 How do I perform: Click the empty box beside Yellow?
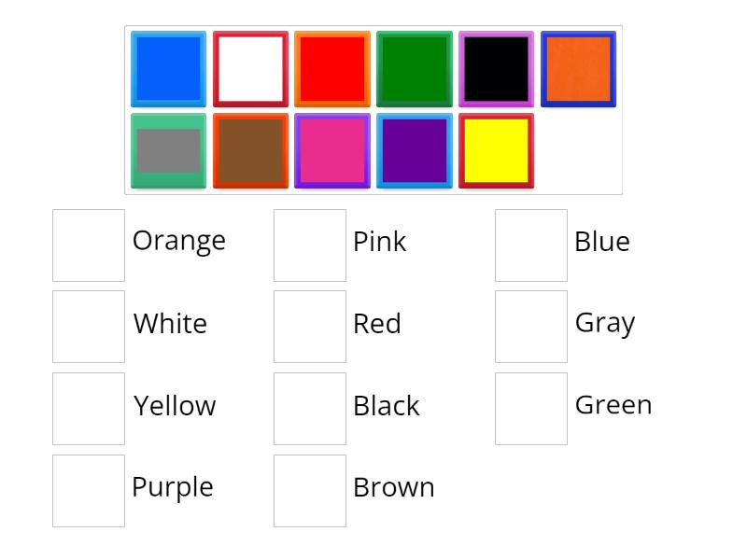89,408
